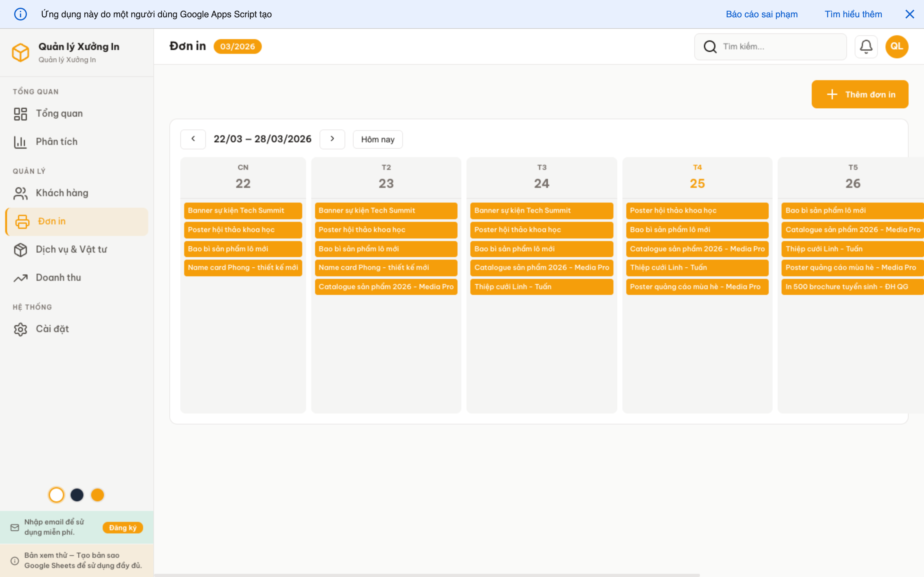Switch to the dark theme circle

pyautogui.click(x=77, y=495)
